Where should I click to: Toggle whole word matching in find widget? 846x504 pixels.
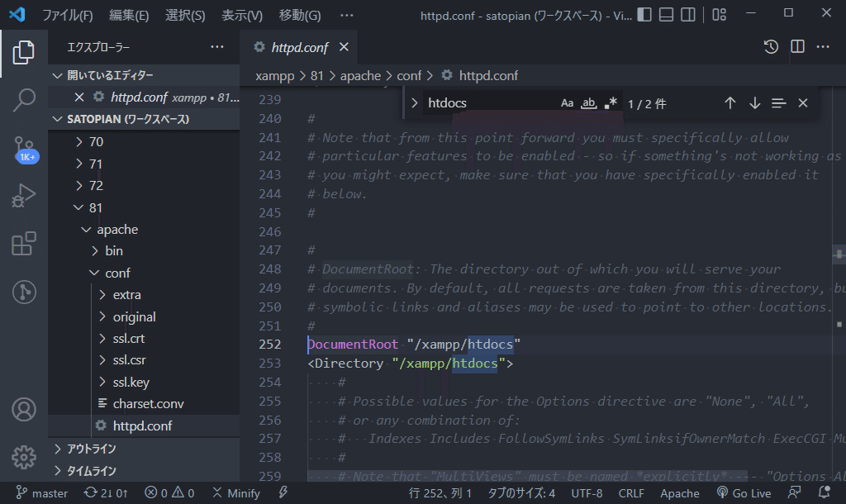click(589, 102)
